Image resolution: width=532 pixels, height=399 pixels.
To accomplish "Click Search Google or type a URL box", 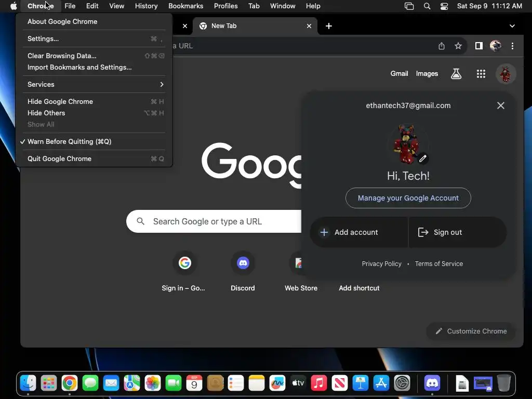I will [214, 221].
